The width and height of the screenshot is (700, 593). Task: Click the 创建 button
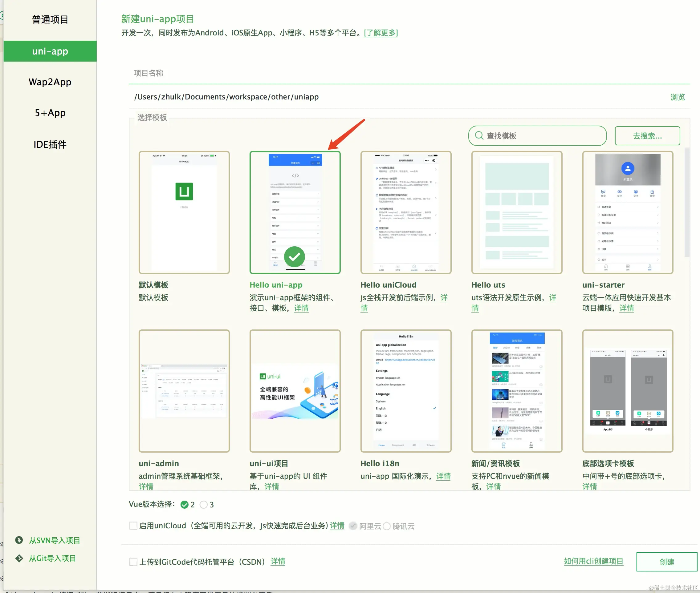tap(667, 562)
